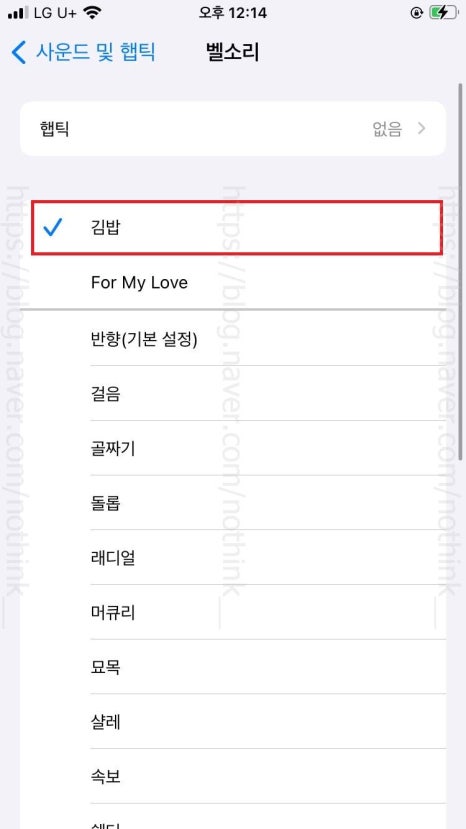Image resolution: width=466 pixels, height=829 pixels.
Task: Choose the 묘목 ringtone
Action: coord(233,667)
